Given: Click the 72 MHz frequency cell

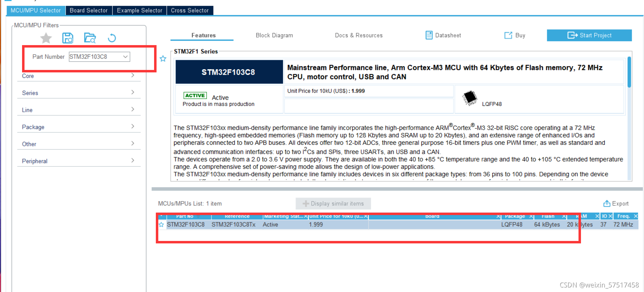Looking at the screenshot, I should coord(623,225).
